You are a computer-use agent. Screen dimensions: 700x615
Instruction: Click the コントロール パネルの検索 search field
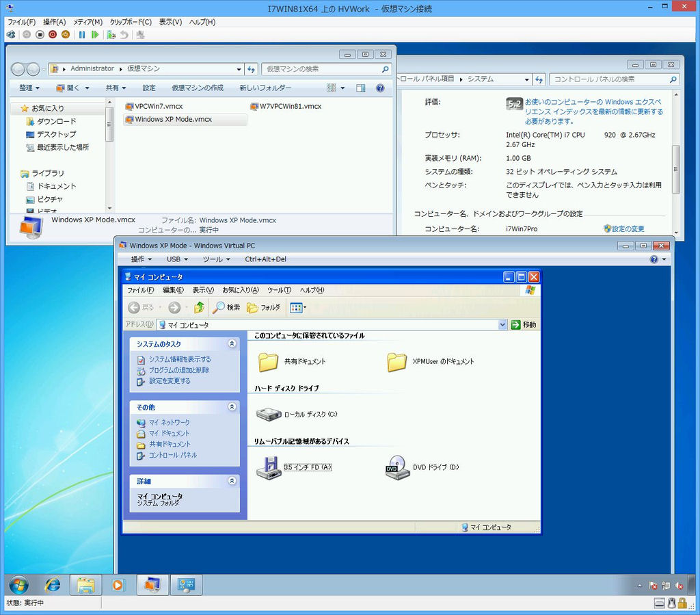(x=615, y=79)
